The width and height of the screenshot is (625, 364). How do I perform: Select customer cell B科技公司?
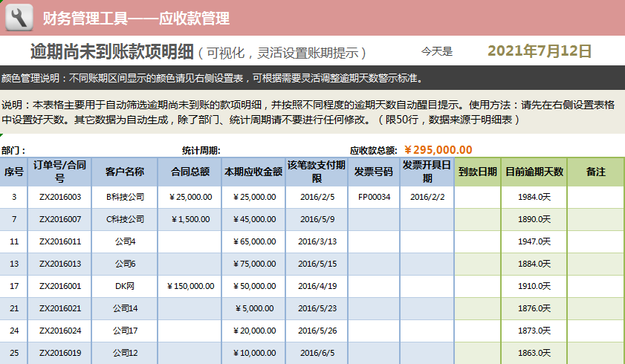click(x=125, y=197)
